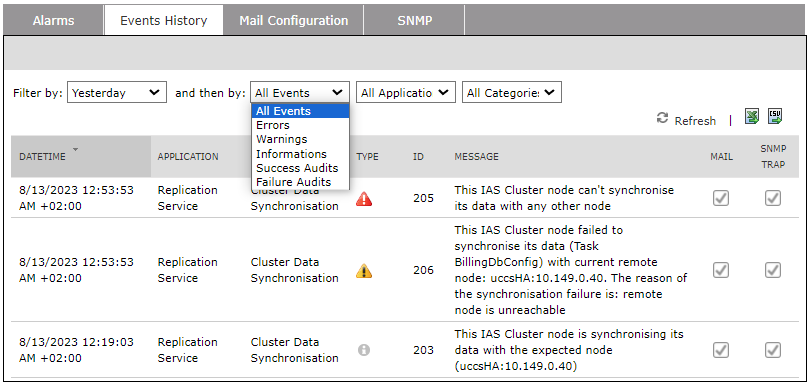Click the red error icon for event 205
Screen dimensions: 812x387
point(364,198)
